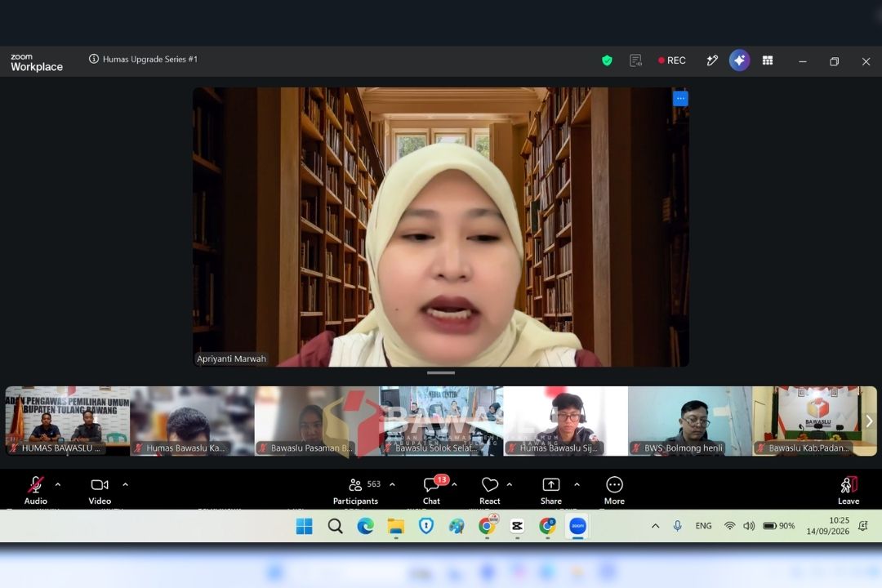Image resolution: width=882 pixels, height=588 pixels.
Task: Expand the caret next to Participants
Action: pos(392,484)
